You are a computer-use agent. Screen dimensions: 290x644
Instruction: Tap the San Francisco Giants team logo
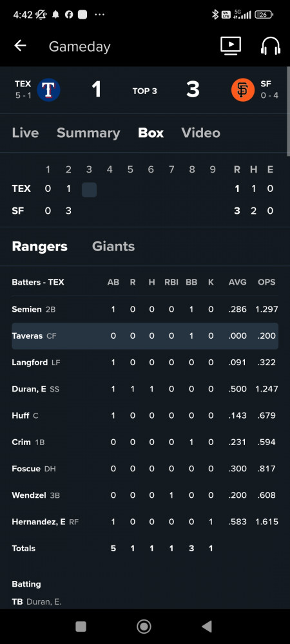(243, 90)
